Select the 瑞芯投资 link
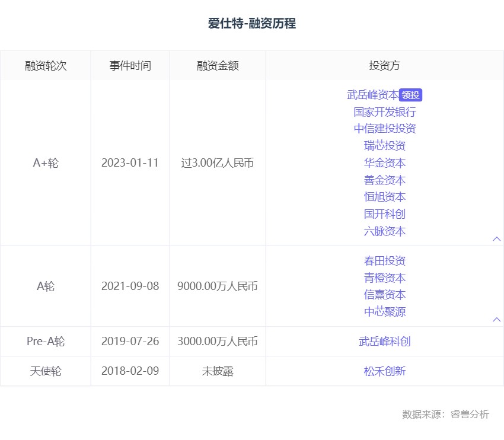The image size is (504, 440). [x=384, y=146]
